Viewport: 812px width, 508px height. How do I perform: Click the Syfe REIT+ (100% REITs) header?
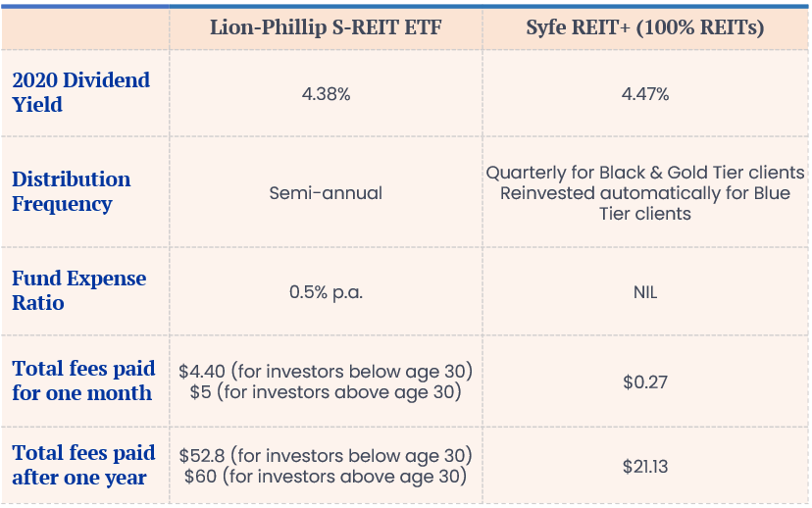(x=645, y=26)
